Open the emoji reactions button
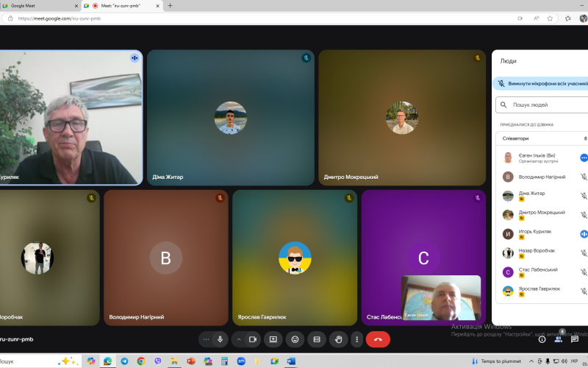Screen dimensions: 588x368 pos(295,339)
